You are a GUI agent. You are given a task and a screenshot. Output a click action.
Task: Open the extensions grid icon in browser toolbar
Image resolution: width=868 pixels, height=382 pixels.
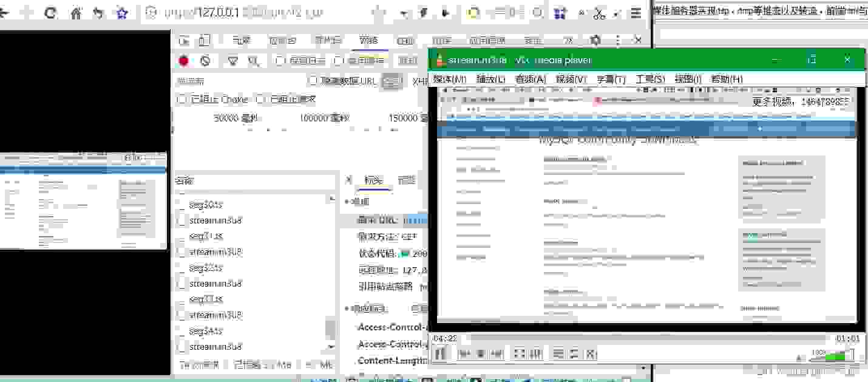click(x=559, y=13)
